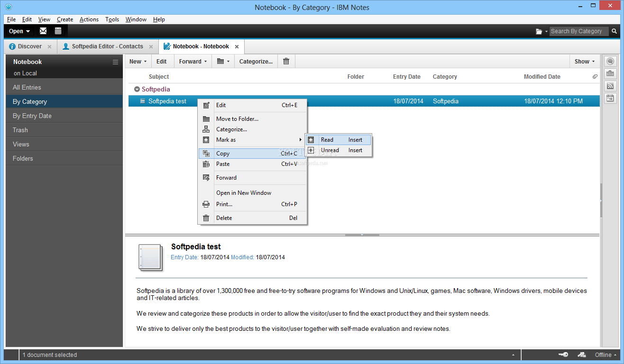The width and height of the screenshot is (624, 364).
Task: Expand the Mark as submenu
Action: (253, 140)
